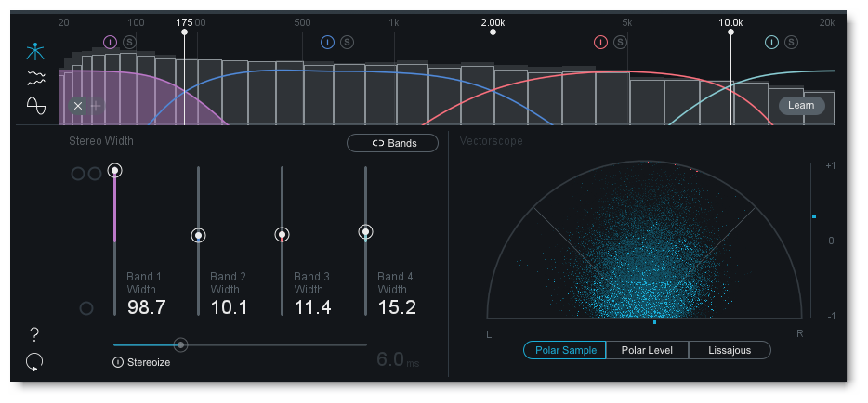Remove band with the X button
Screen dimensions: 868x403
tap(78, 106)
